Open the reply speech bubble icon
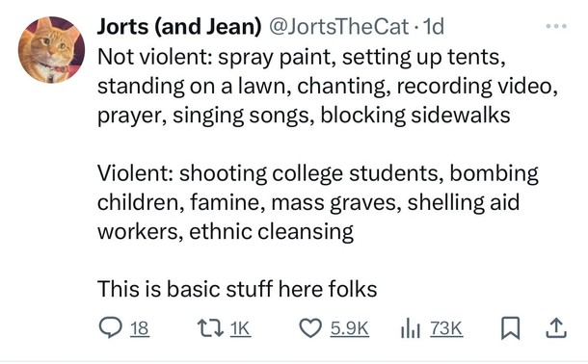 (x=110, y=327)
